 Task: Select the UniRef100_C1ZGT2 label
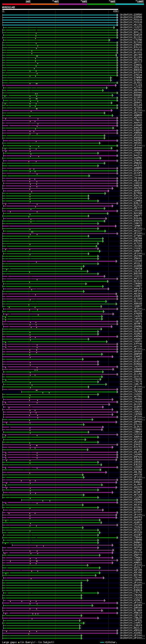(x=131, y=27)
